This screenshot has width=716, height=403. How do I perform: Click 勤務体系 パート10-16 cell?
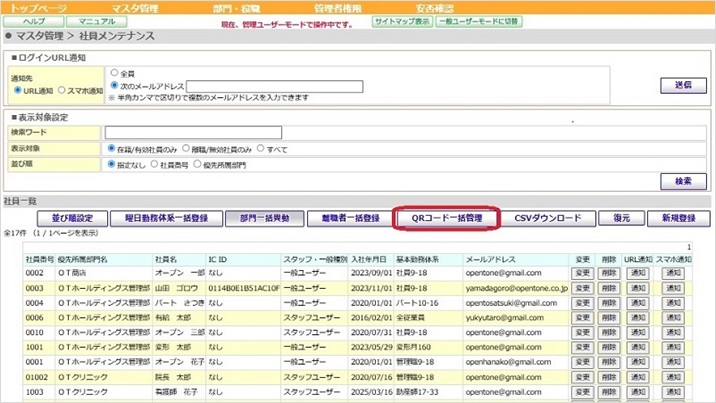point(417,303)
